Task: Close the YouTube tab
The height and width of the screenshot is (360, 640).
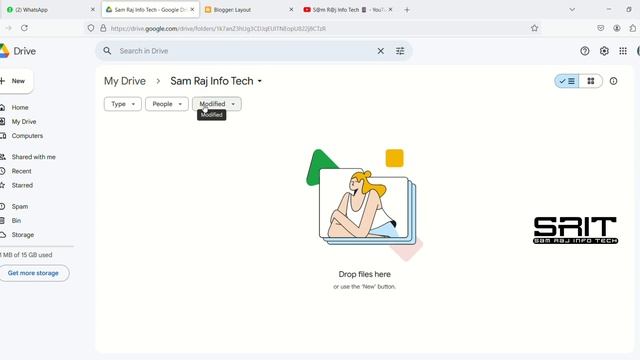Action: tap(391, 9)
